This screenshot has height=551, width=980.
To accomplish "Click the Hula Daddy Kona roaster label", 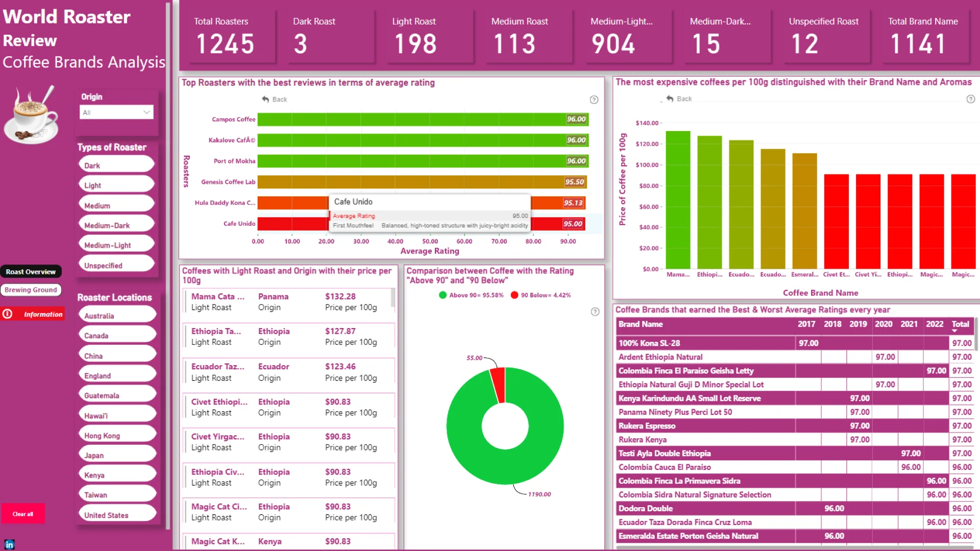I will (225, 203).
